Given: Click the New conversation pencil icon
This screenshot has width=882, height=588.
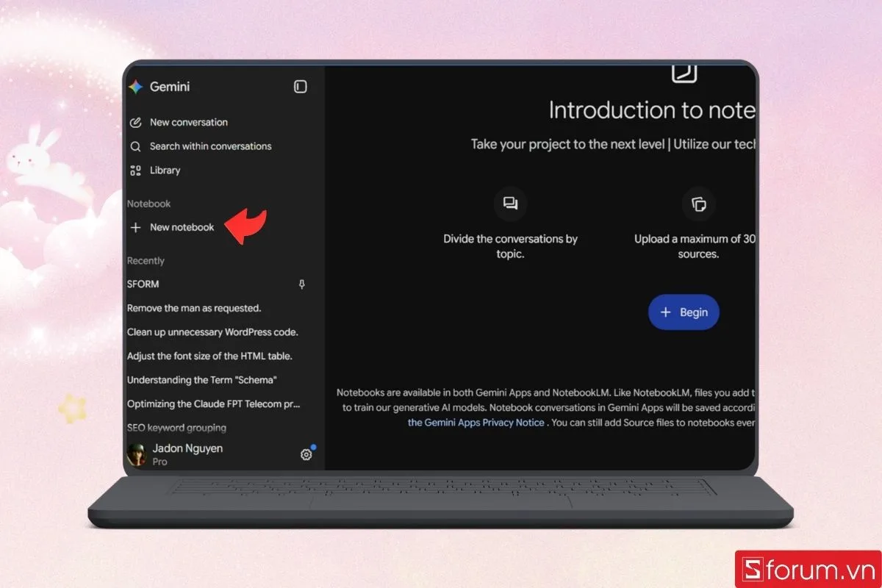Looking at the screenshot, I should coord(135,123).
